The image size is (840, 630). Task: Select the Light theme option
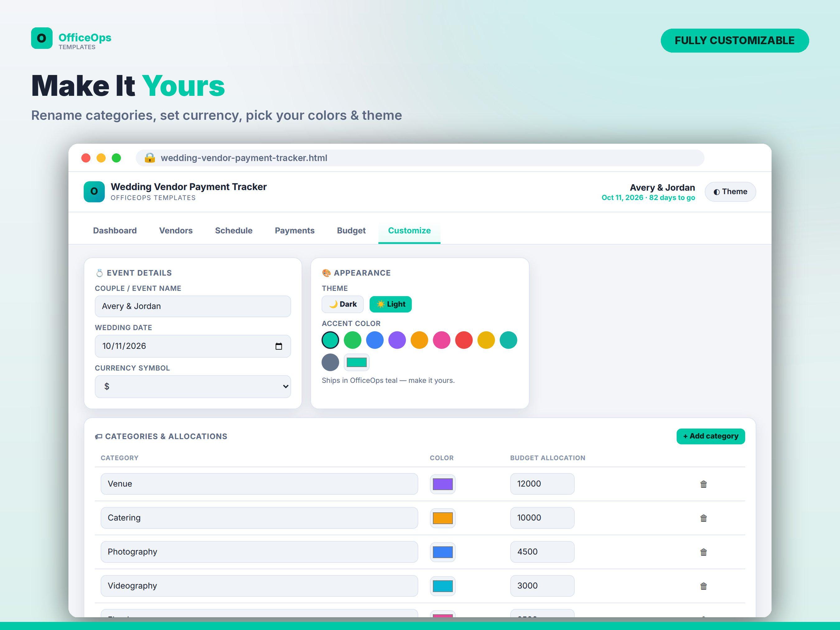click(390, 304)
